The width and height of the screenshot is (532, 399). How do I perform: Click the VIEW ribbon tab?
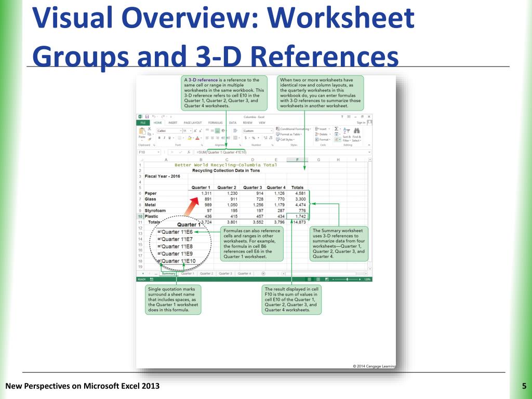point(262,123)
